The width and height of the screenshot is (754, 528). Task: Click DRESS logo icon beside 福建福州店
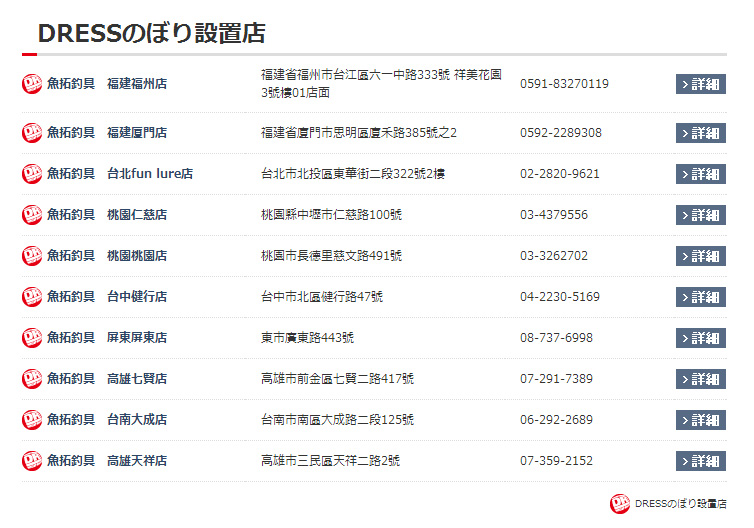[32, 84]
